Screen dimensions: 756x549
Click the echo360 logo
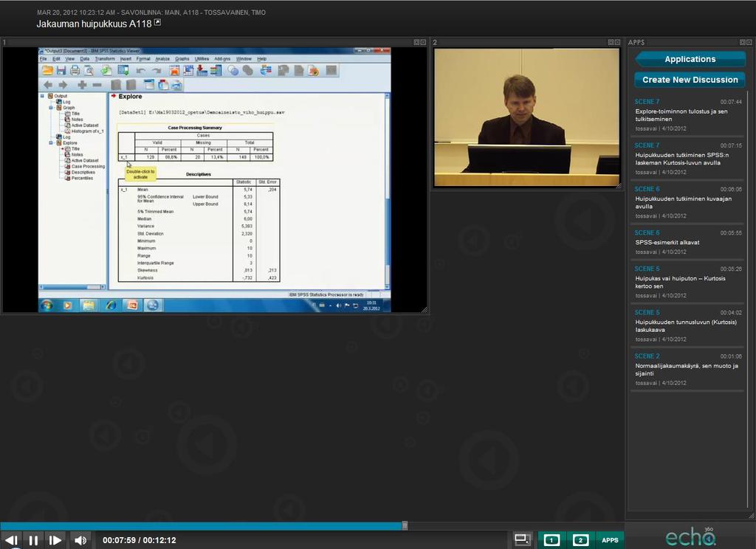[690, 536]
